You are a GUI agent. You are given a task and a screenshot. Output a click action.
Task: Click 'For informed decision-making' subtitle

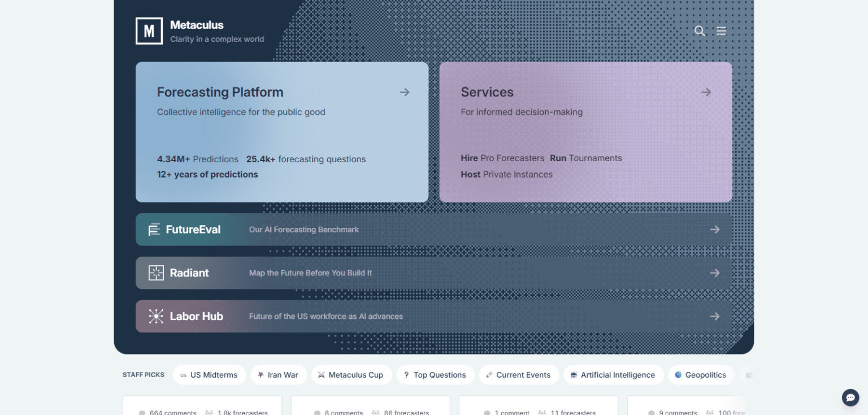[522, 112]
